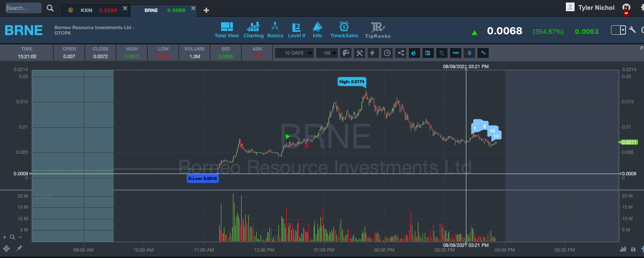Click the share chart icon

pyautogui.click(x=401, y=53)
